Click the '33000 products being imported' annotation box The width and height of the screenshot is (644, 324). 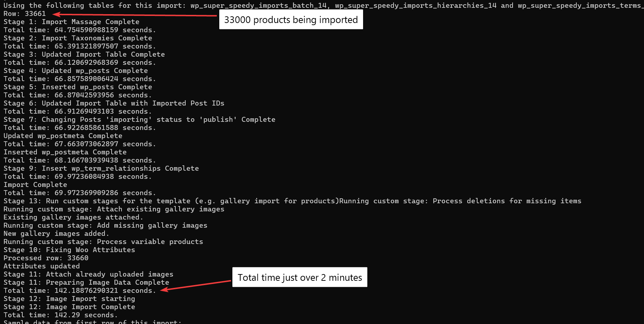[291, 19]
